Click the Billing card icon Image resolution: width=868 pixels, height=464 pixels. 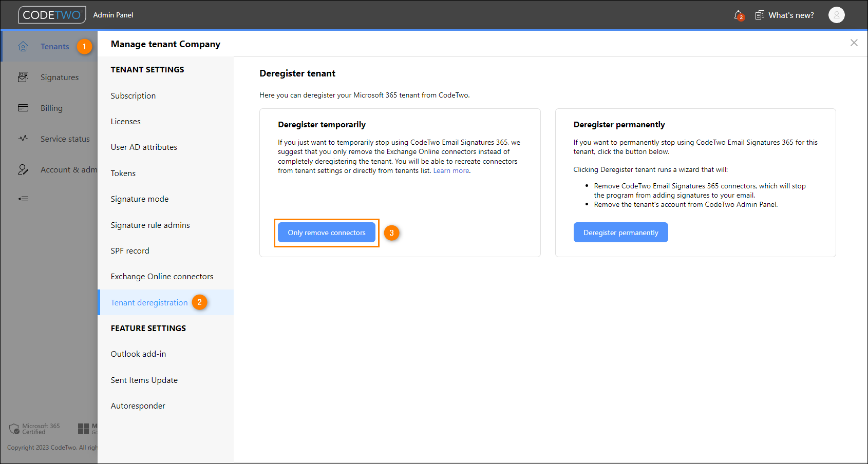click(23, 108)
